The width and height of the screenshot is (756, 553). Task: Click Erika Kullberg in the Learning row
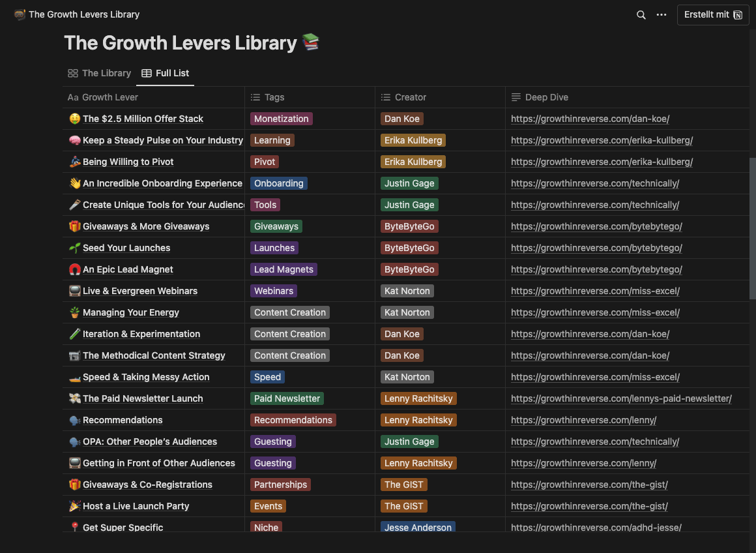pyautogui.click(x=413, y=140)
